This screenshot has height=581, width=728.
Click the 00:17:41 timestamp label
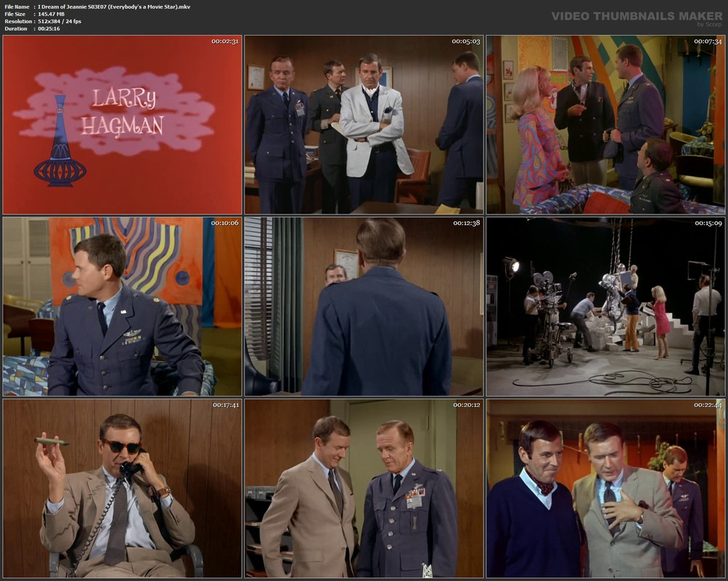tap(225, 405)
